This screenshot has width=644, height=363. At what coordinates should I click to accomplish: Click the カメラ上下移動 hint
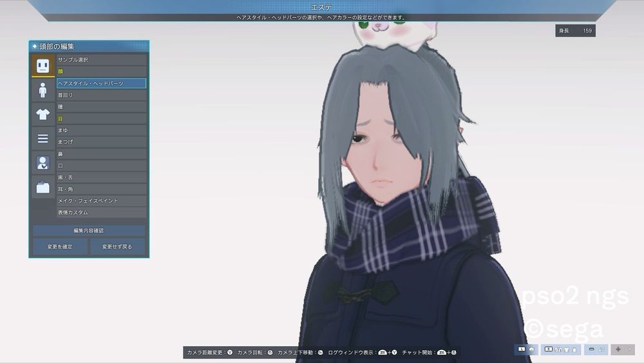click(300, 352)
